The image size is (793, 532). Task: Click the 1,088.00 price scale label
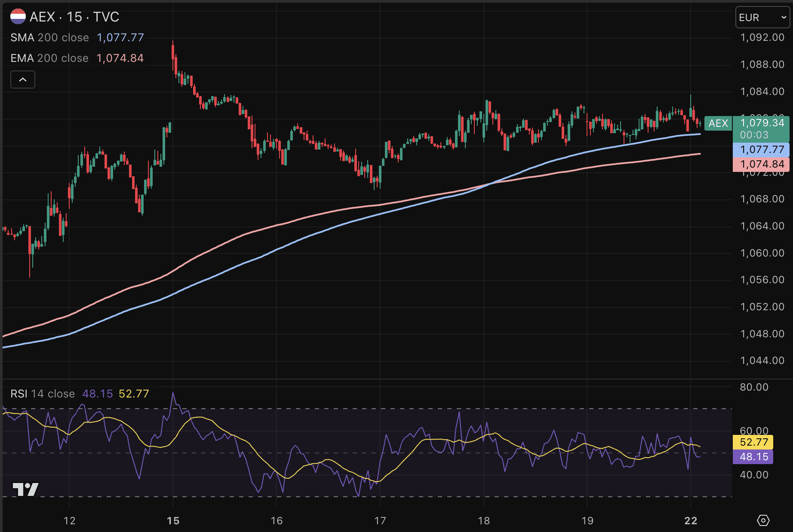(x=762, y=64)
